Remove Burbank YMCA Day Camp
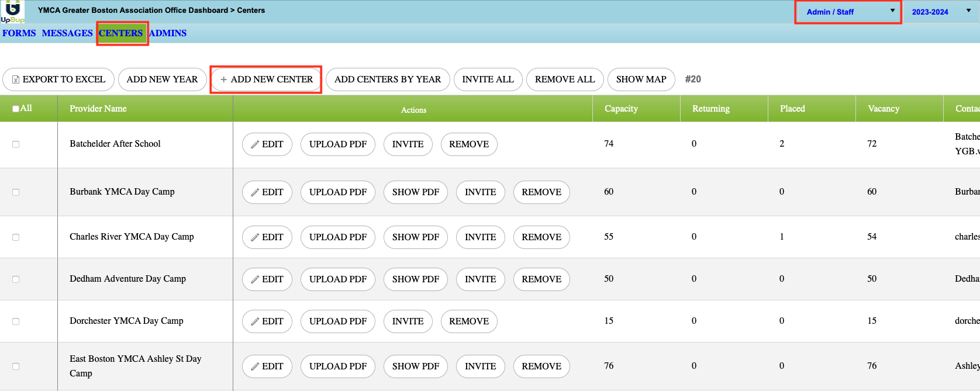 click(x=541, y=192)
